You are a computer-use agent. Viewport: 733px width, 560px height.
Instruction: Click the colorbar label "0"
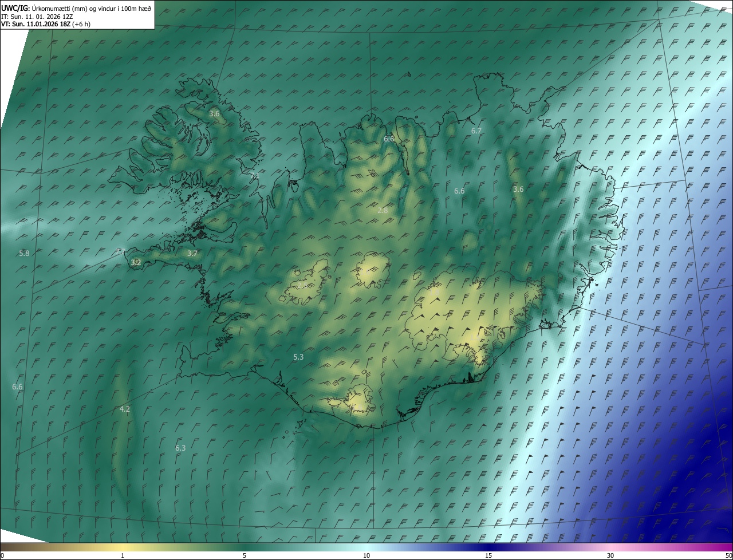tap(2, 556)
